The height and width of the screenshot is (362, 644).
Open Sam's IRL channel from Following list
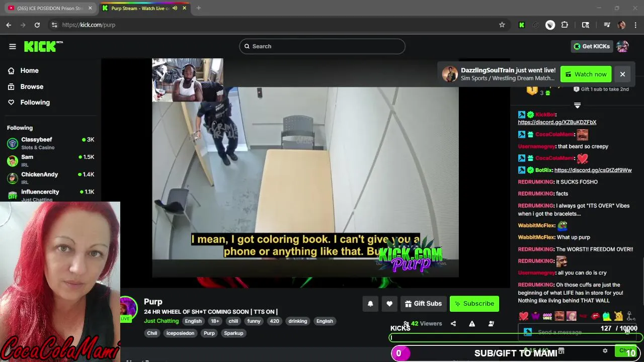50,160
